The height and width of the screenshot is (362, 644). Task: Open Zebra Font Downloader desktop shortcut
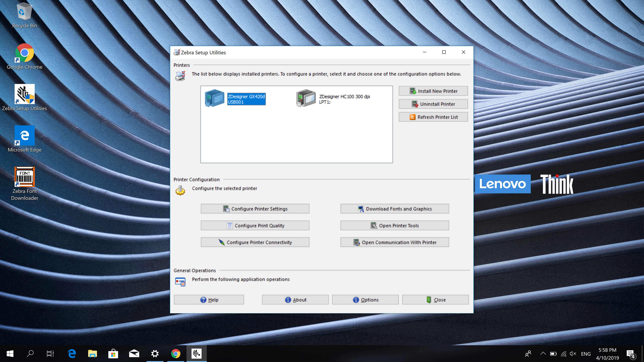(x=24, y=184)
